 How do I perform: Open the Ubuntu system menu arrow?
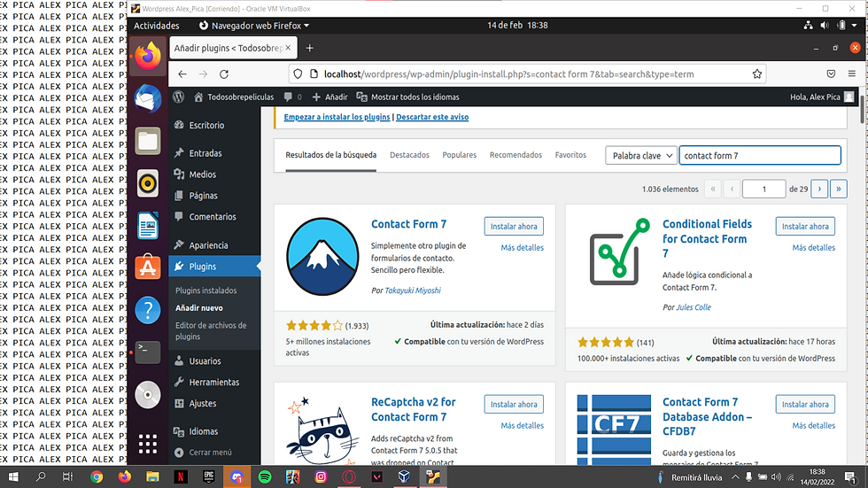tap(854, 26)
